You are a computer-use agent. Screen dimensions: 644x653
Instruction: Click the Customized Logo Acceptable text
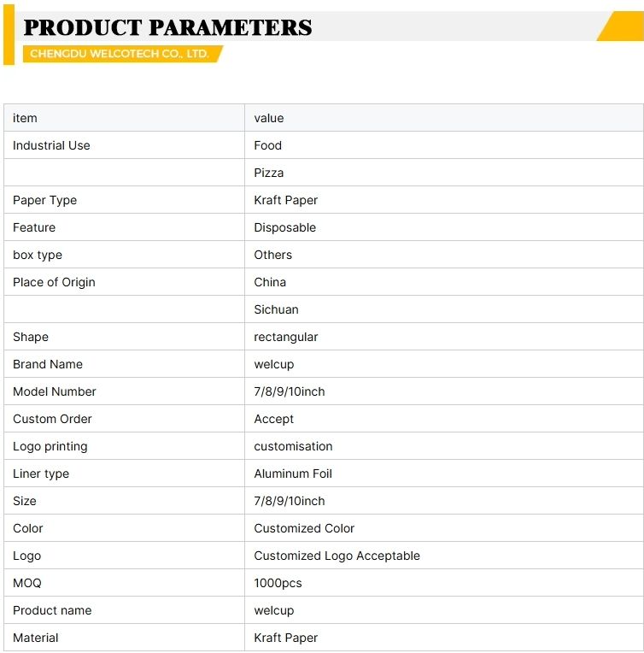[x=337, y=556]
